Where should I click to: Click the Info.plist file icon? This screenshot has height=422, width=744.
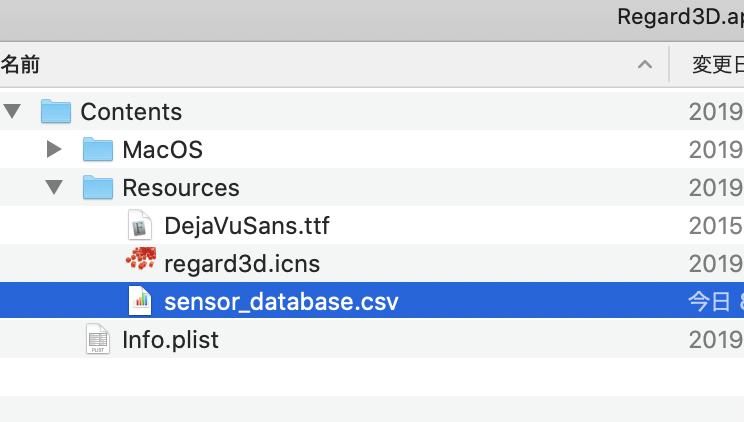[97, 339]
